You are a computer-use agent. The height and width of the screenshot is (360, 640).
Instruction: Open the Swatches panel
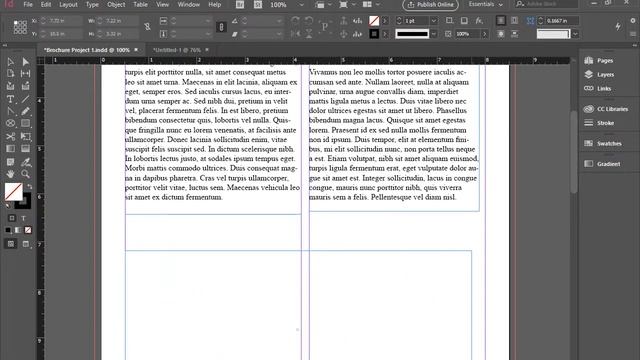pyautogui.click(x=603, y=143)
